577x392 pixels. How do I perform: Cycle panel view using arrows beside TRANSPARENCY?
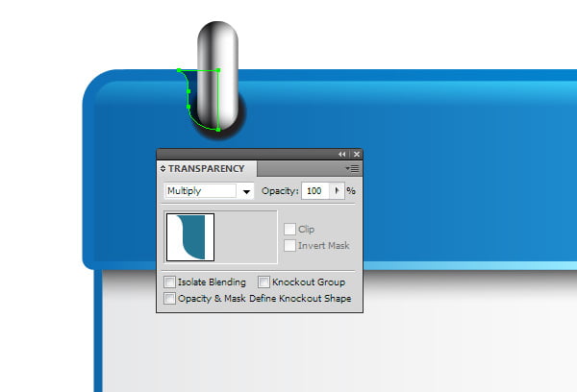pyautogui.click(x=163, y=169)
